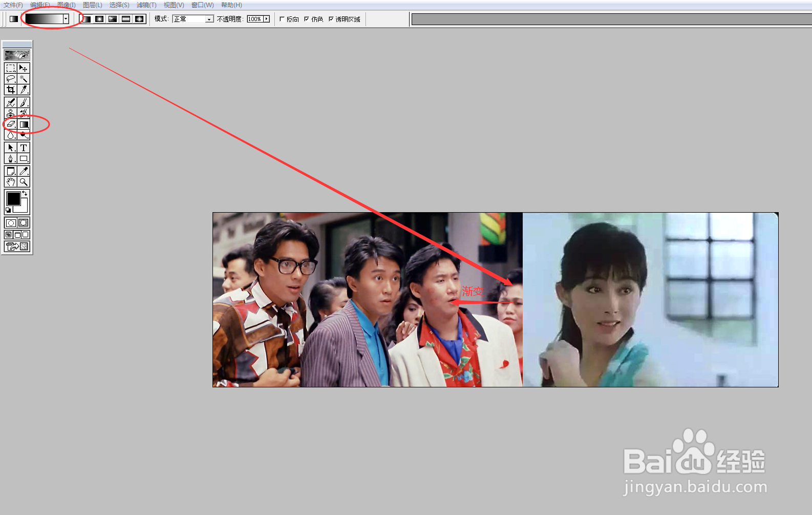This screenshot has height=515, width=812.
Task: Select the Blur tool
Action: [11, 135]
